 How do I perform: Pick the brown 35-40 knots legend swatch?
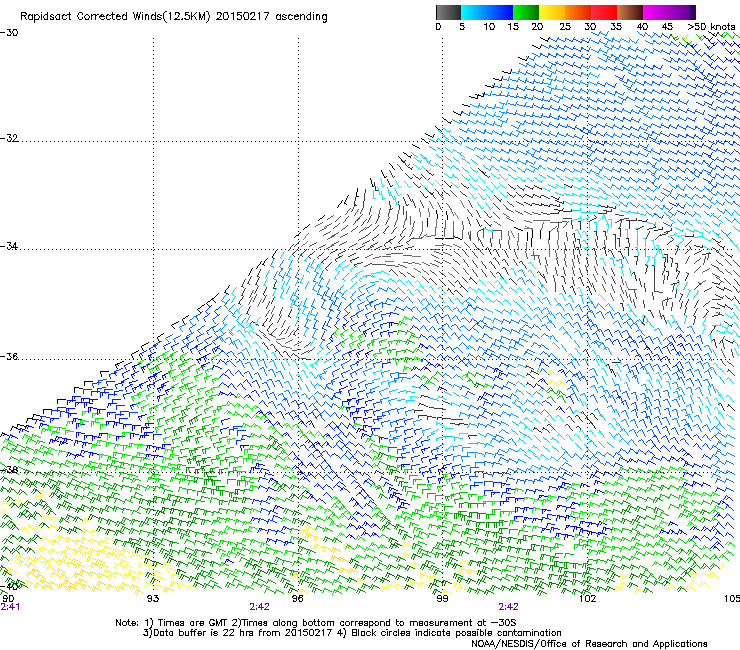(x=630, y=12)
